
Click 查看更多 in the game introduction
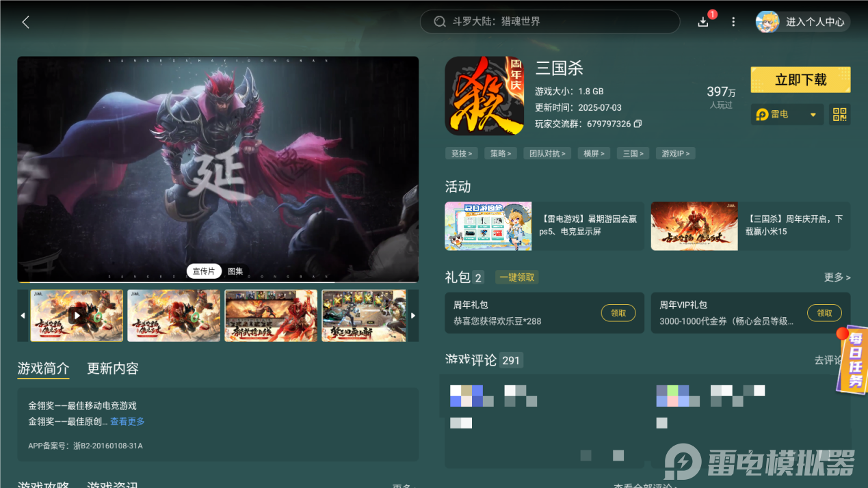click(127, 421)
